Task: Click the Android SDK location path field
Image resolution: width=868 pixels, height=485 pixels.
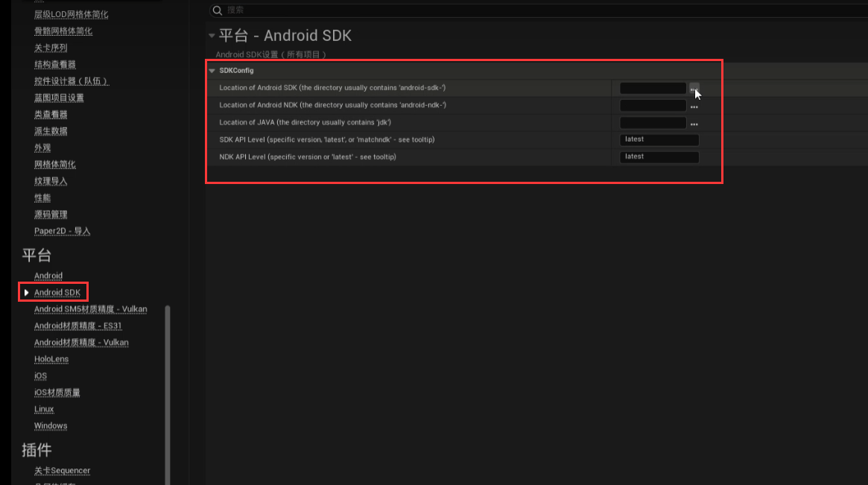Action: pos(653,88)
